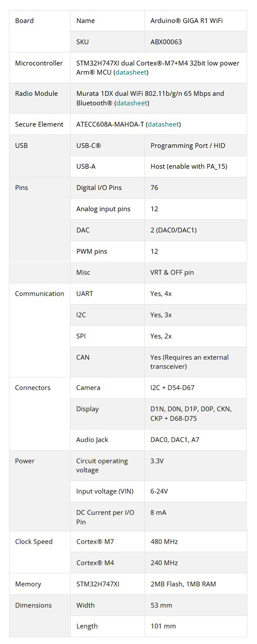The width and height of the screenshot is (257, 644).
Task: Click the Cortex M7 480 MHz value
Action: click(164, 542)
